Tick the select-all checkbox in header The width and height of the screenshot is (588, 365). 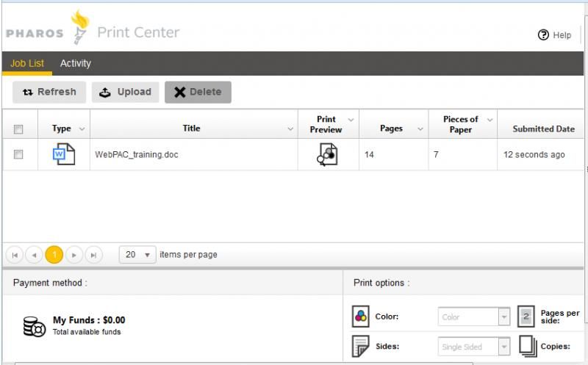click(x=18, y=129)
